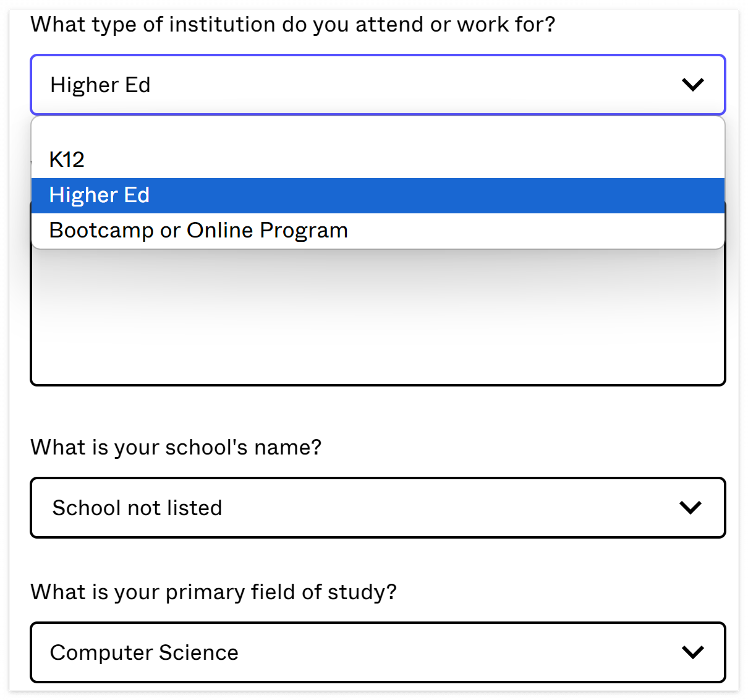Click the 'What is your school's name?' label
This screenshot has width=748, height=700.
tap(176, 447)
